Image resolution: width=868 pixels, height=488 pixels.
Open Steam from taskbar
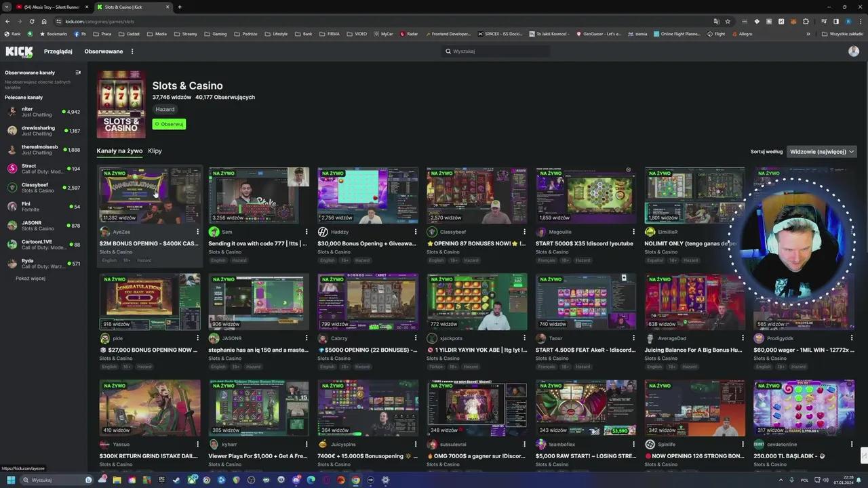176,480
